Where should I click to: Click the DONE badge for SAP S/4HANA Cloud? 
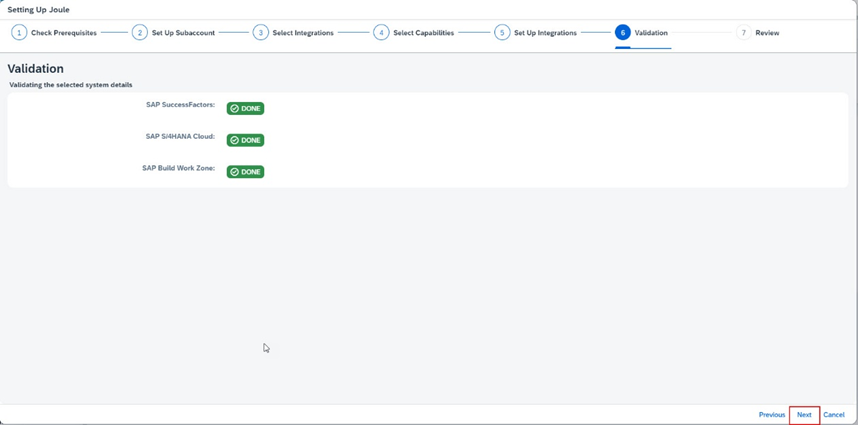pos(245,140)
